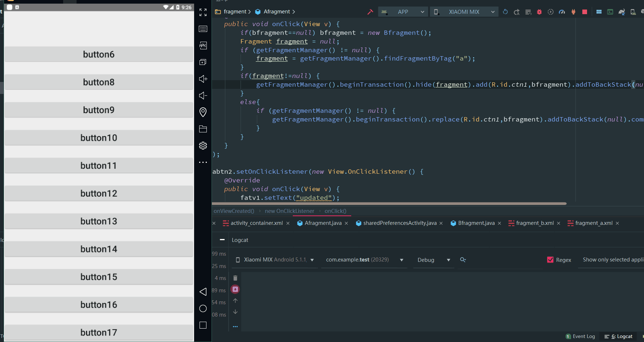Click the Up stack trace arrow in Logcat
Viewport: 644px width, 342px height.
[235, 301]
